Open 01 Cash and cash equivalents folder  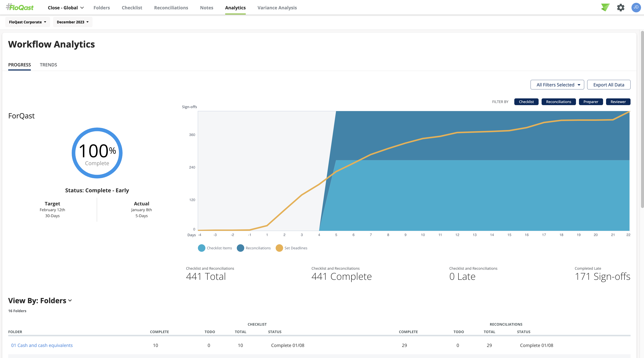tap(42, 345)
